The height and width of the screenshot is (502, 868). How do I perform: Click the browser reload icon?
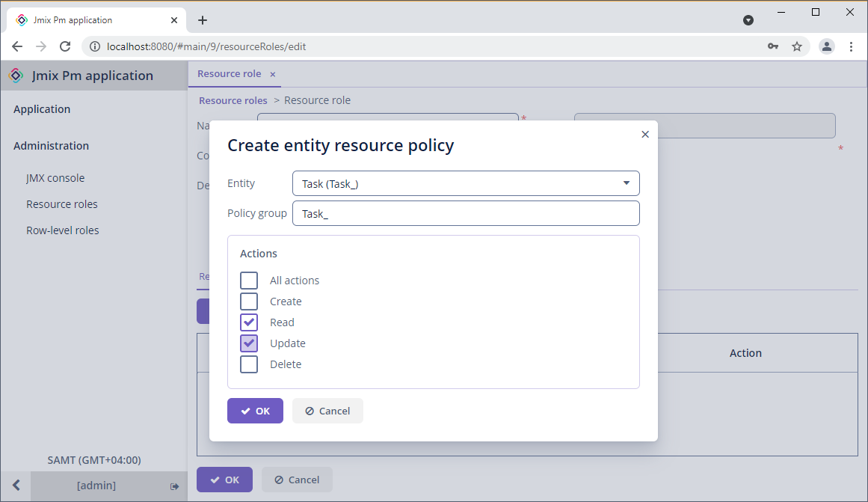(65, 46)
